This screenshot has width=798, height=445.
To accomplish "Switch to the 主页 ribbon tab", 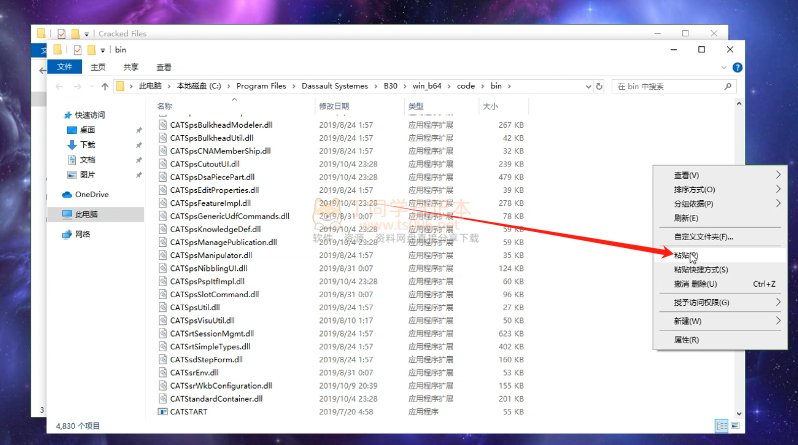I will pyautogui.click(x=98, y=67).
